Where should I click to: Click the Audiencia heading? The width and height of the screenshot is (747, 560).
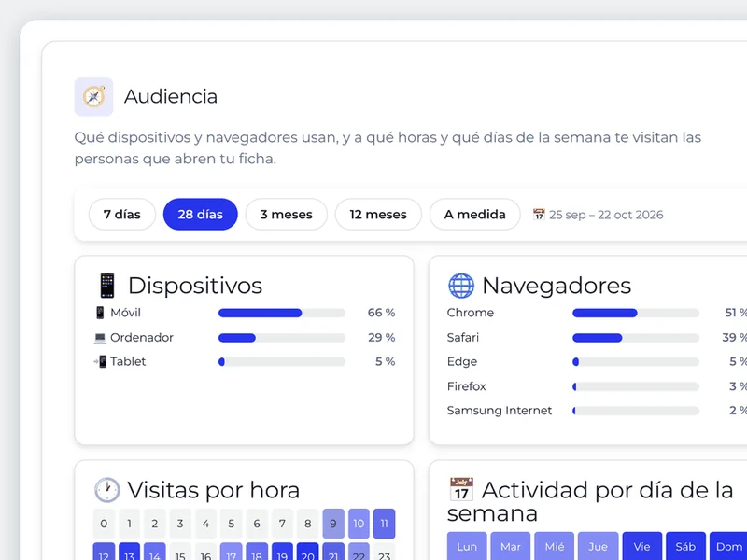[x=171, y=97]
